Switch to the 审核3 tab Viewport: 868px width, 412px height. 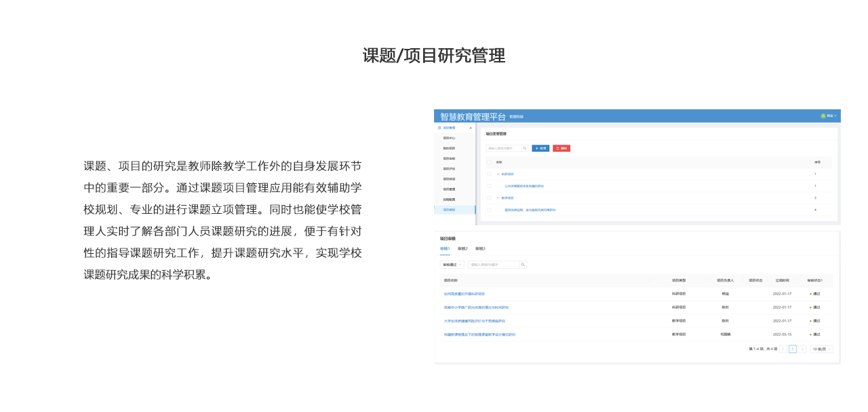point(480,248)
